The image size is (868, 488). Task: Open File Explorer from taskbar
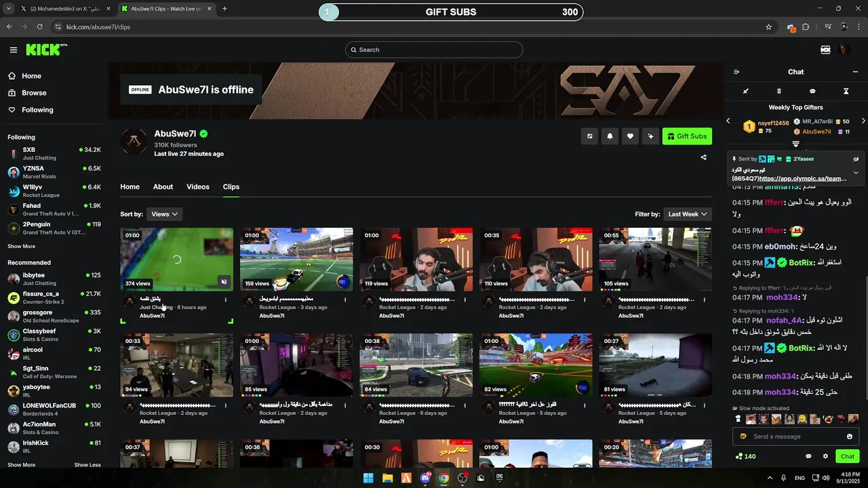387,478
